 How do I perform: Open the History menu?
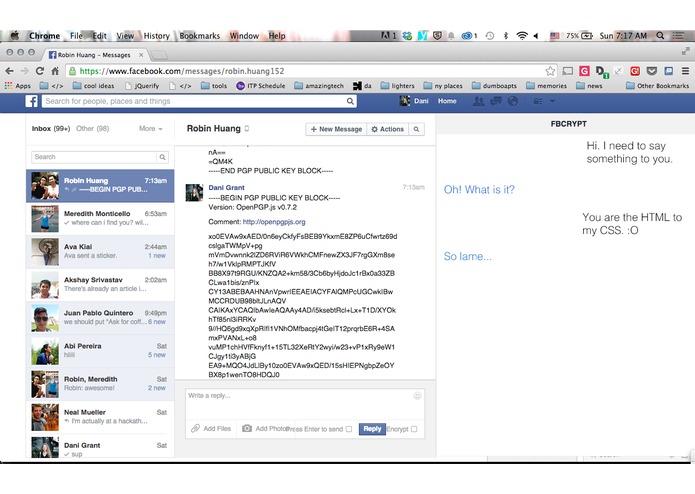click(156, 36)
